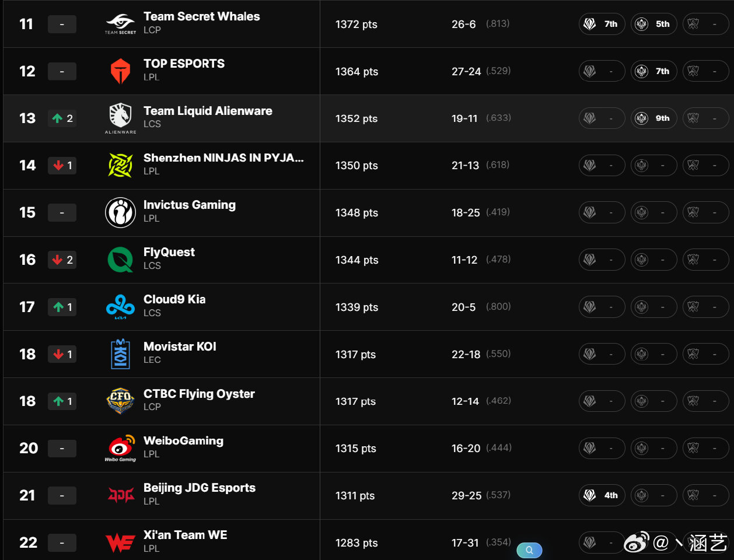Image resolution: width=734 pixels, height=560 pixels.
Task: Click the blue search magnifier button
Action: (529, 550)
